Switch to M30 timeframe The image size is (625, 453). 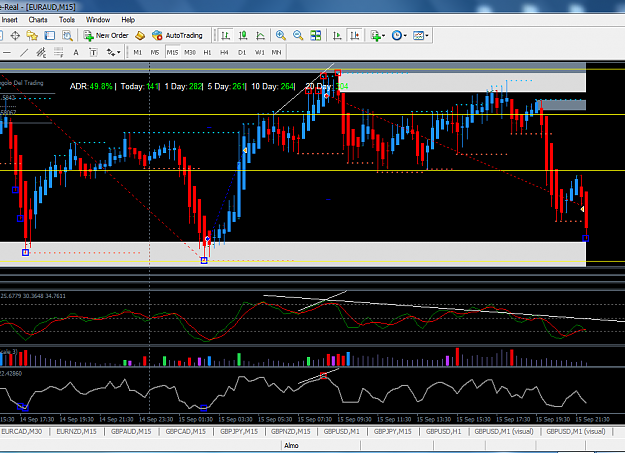[190, 52]
